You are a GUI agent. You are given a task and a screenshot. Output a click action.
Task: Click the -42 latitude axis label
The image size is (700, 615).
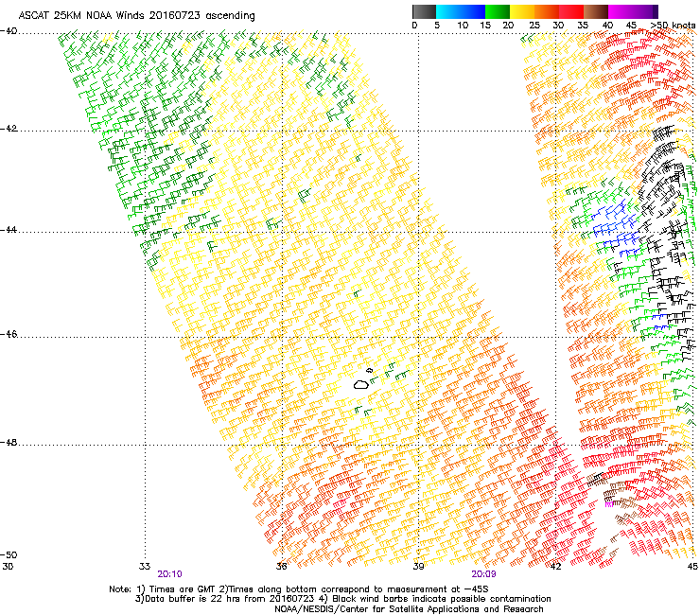tap(9, 129)
